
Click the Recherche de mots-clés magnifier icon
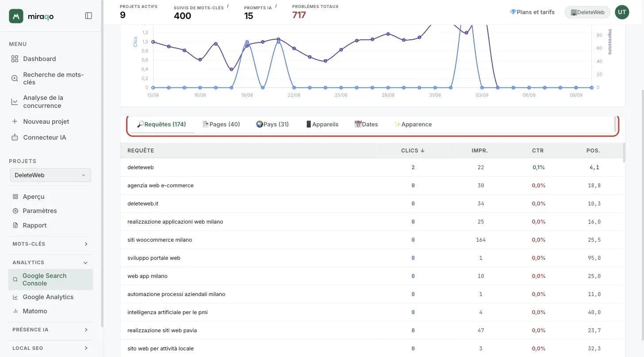15,78
